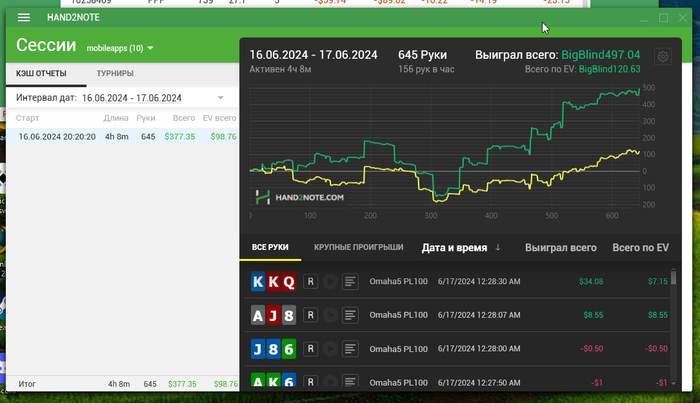
Task: Sort hands by Выиграл всего column
Action: click(x=561, y=248)
